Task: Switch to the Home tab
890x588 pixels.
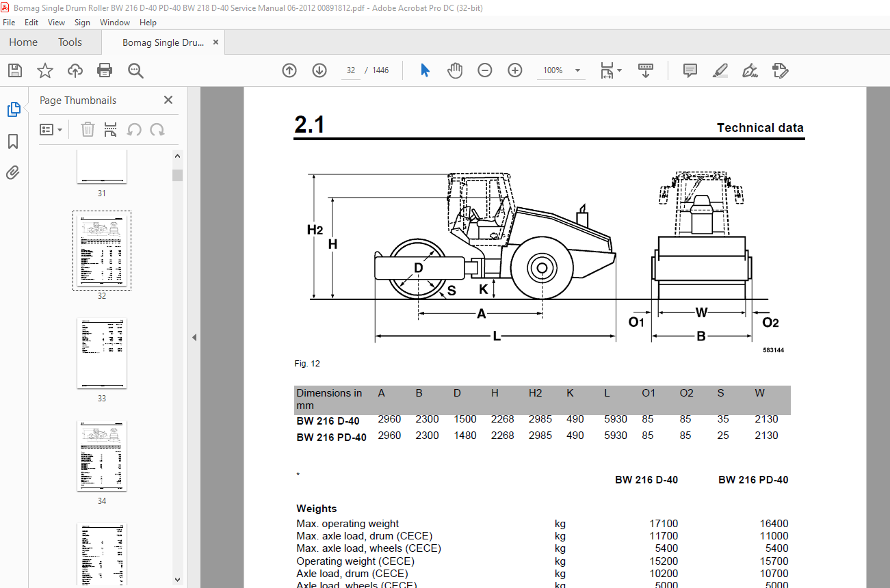Action: pyautogui.click(x=23, y=42)
